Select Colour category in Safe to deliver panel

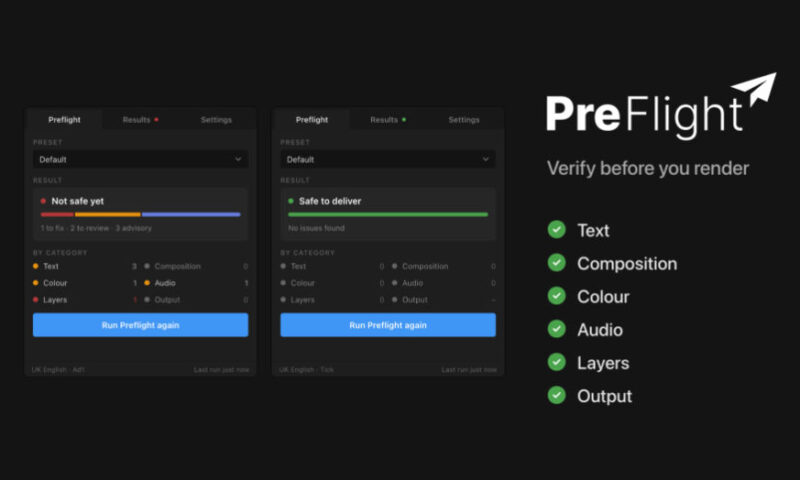tap(332, 283)
